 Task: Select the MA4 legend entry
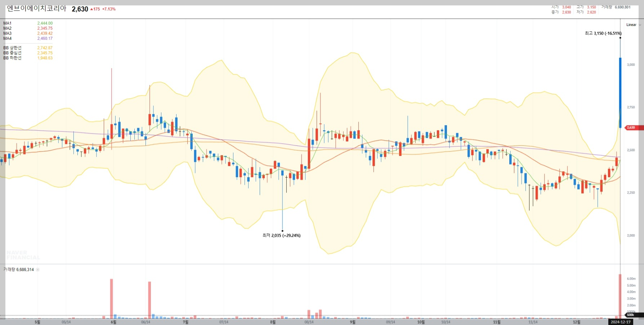click(28, 38)
